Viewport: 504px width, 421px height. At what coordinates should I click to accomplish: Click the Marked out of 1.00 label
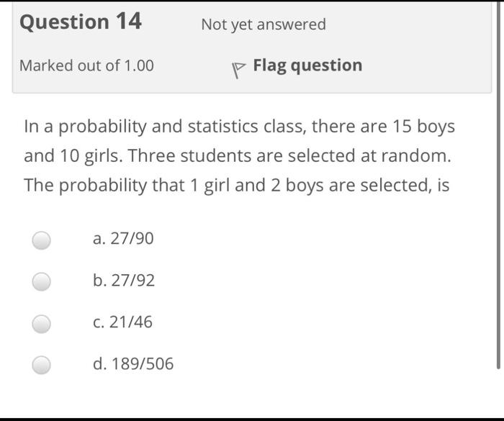pyautogui.click(x=87, y=65)
